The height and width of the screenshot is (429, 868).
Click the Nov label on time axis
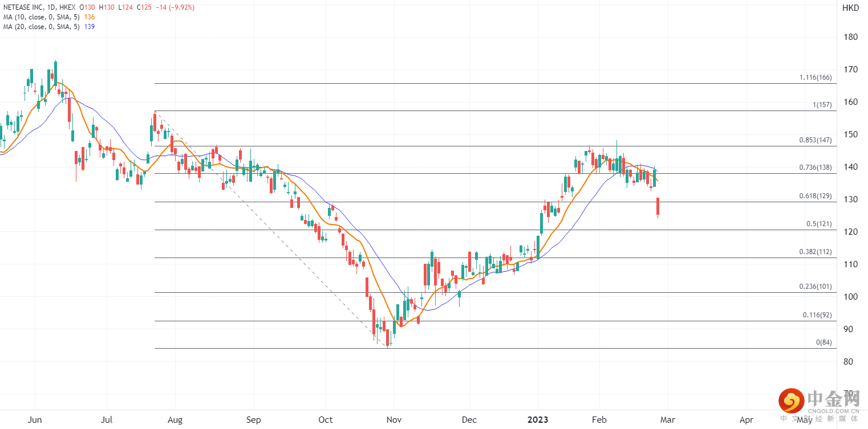click(x=395, y=420)
